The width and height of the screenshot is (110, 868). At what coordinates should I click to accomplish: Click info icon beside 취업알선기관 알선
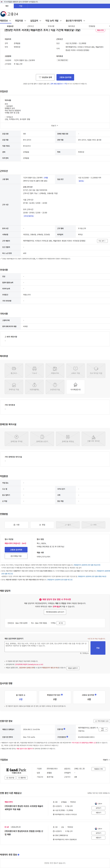tap(62, 694)
